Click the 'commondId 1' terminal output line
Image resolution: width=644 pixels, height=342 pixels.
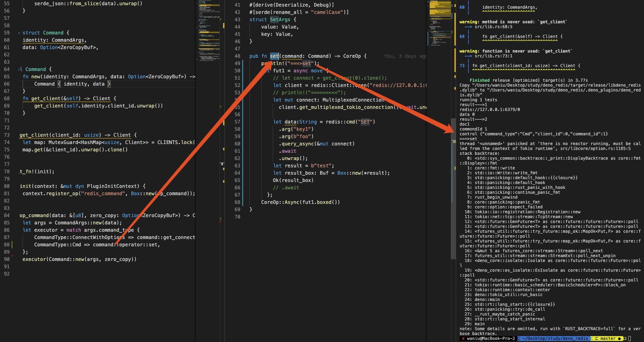click(x=473, y=129)
